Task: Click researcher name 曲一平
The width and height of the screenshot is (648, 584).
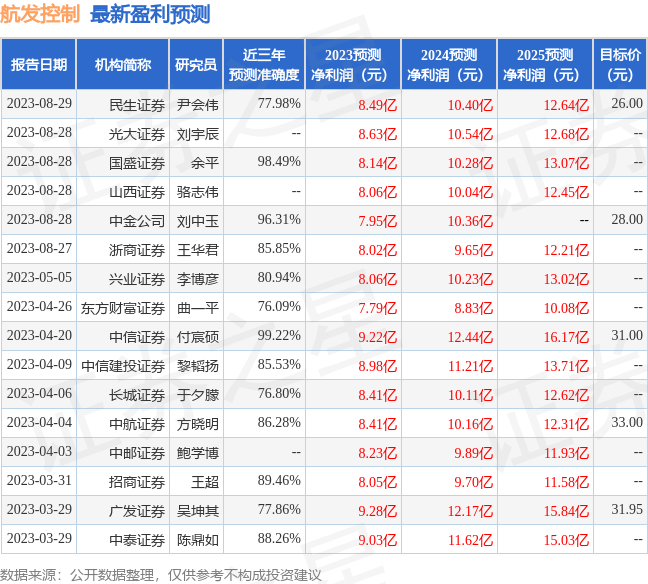Action: click(198, 308)
